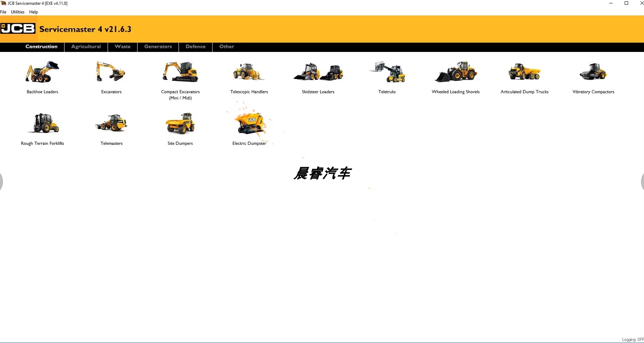Click the Vibratory Compactors label

[x=593, y=92]
